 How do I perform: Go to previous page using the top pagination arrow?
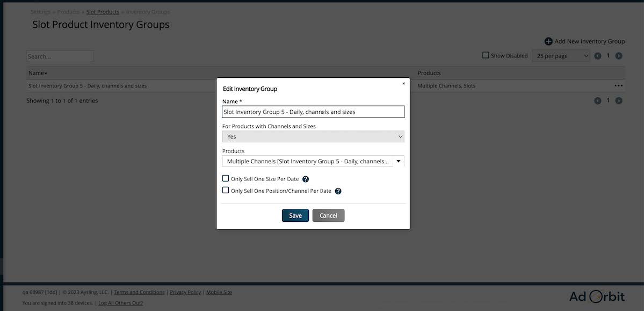[598, 56]
